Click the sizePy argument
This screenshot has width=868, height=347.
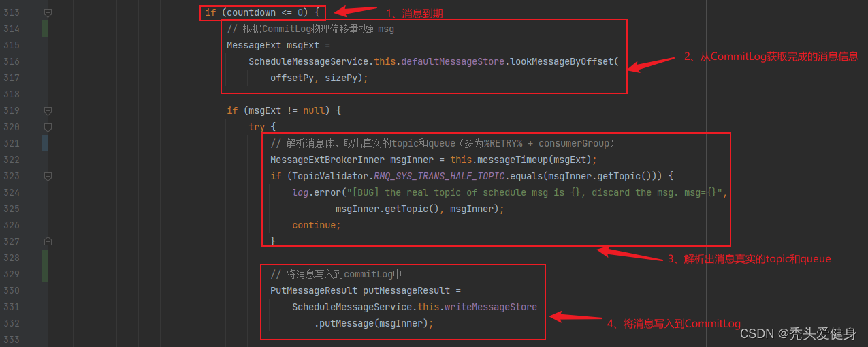click(341, 78)
